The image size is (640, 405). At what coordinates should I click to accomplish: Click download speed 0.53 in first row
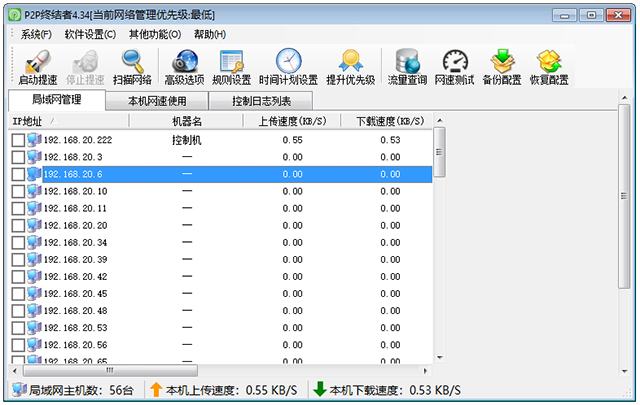390,140
